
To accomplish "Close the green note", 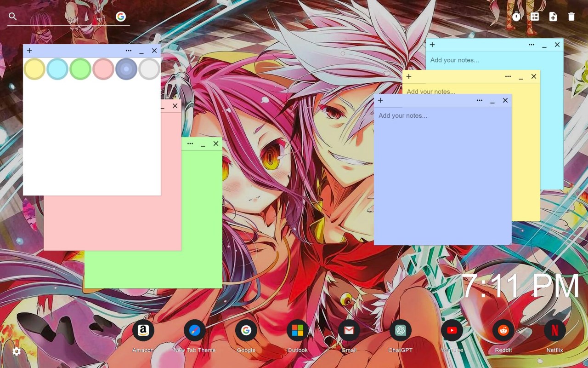I will [216, 144].
